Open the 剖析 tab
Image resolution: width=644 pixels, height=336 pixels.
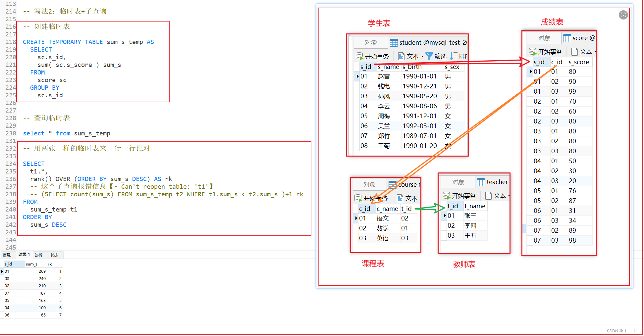point(38,255)
